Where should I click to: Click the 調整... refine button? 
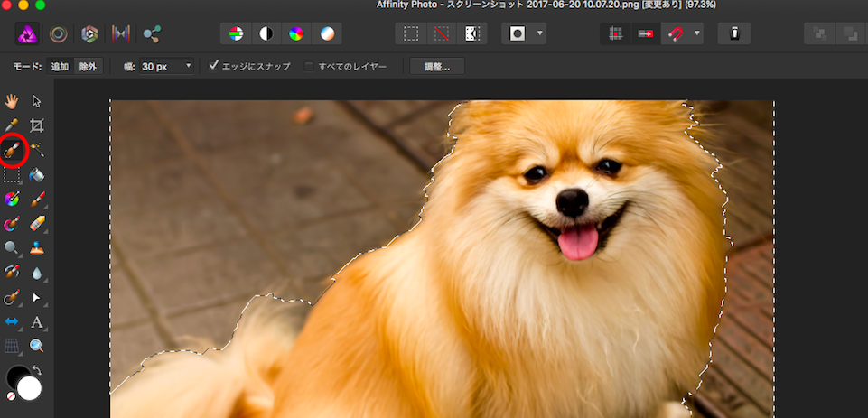[437, 66]
